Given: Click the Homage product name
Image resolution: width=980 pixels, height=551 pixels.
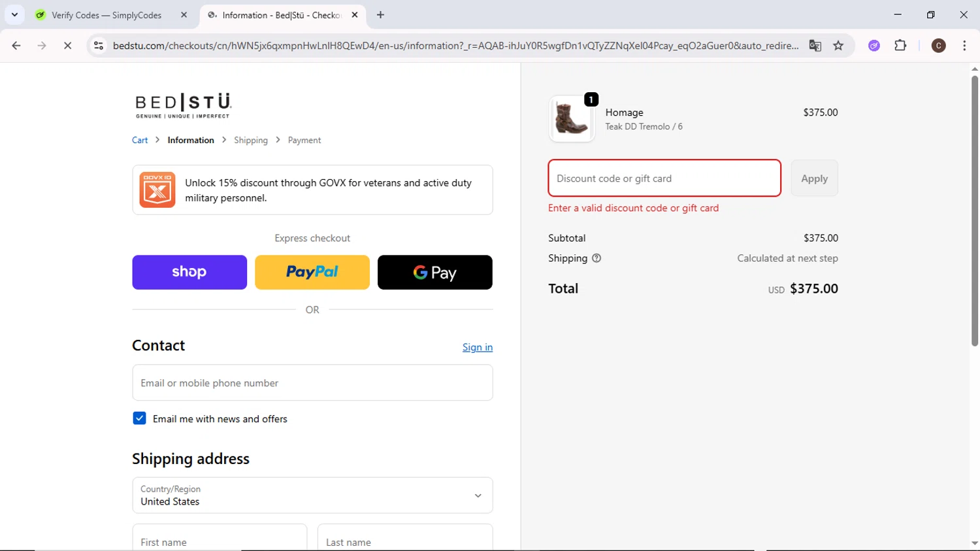Looking at the screenshot, I should 624,112.
